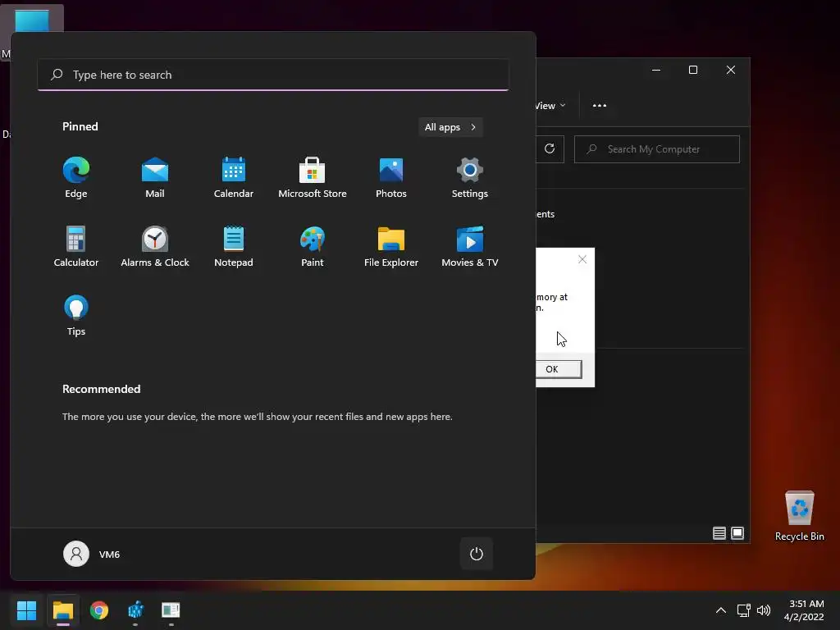
Task: Launch Notepad from pinned apps
Action: (234, 246)
